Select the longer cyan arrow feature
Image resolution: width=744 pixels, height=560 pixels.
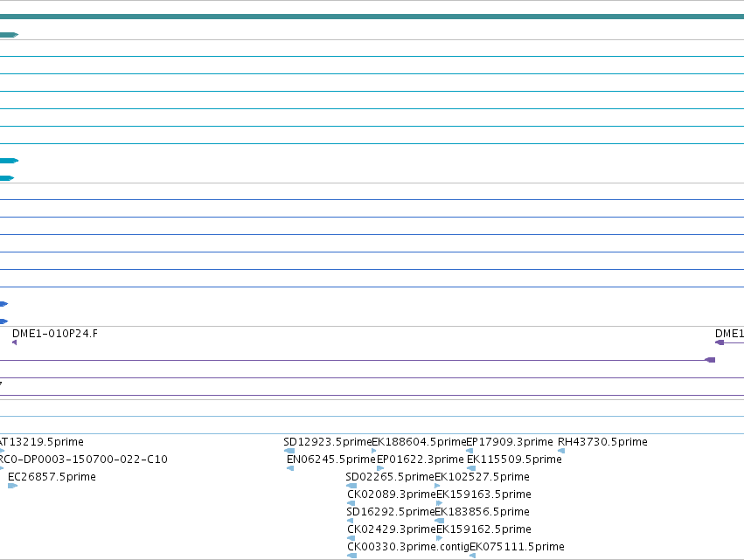coord(9,161)
